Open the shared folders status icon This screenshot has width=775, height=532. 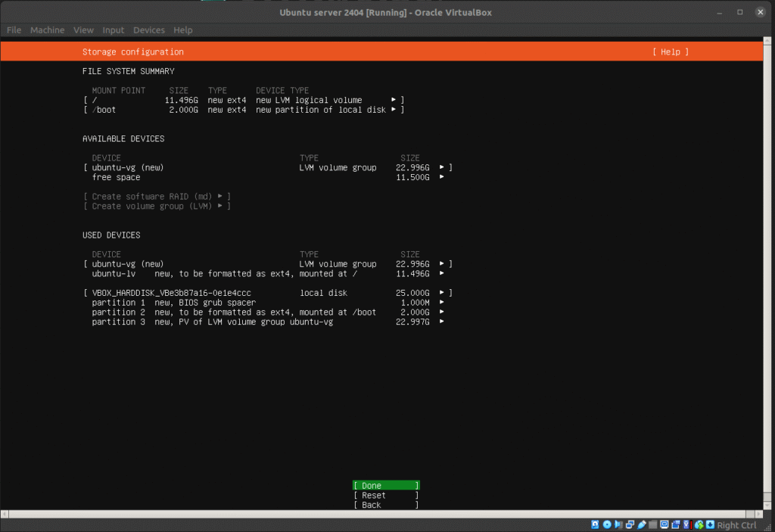point(653,524)
